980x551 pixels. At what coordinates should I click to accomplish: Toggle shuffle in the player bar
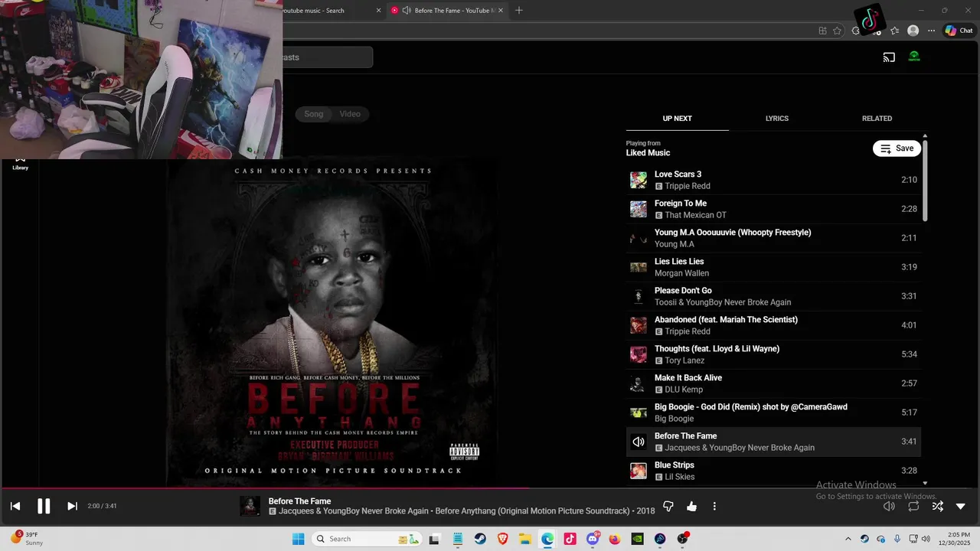point(937,506)
